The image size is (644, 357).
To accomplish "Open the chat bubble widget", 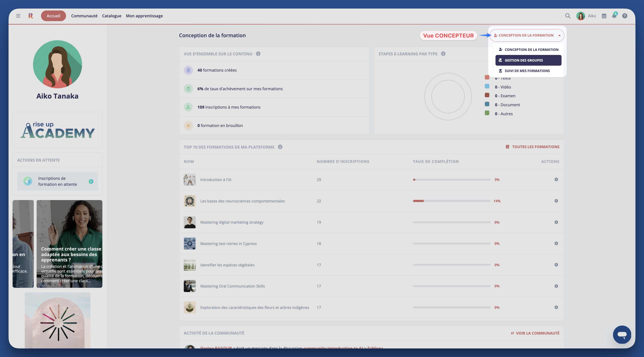I will [622, 335].
